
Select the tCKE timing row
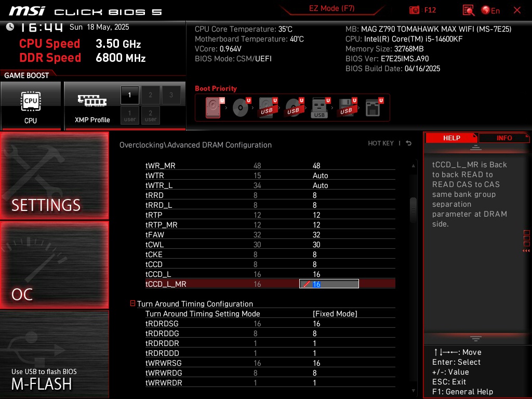[x=270, y=254]
